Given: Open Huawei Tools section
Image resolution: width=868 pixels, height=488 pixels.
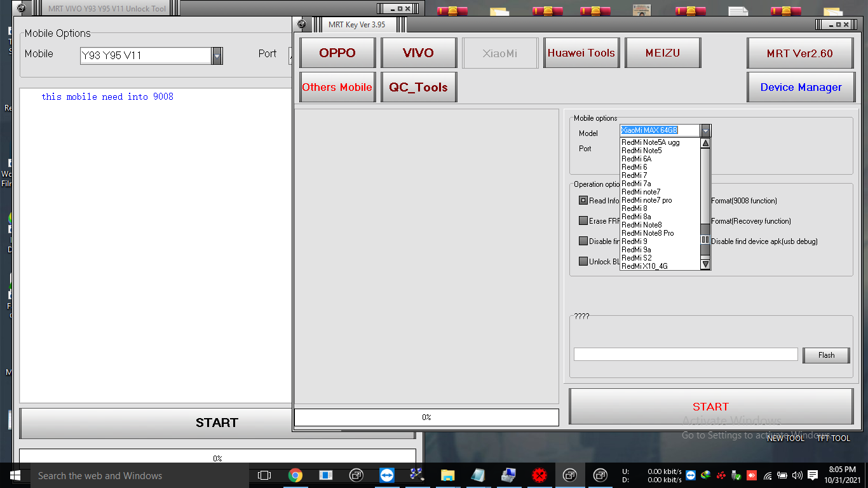Looking at the screenshot, I should 581,53.
